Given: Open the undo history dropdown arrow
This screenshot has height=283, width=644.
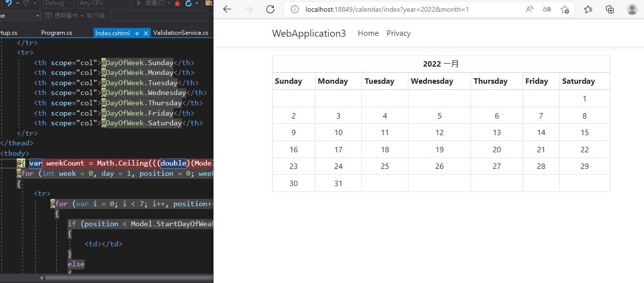Looking at the screenshot, I should click(17, 3).
